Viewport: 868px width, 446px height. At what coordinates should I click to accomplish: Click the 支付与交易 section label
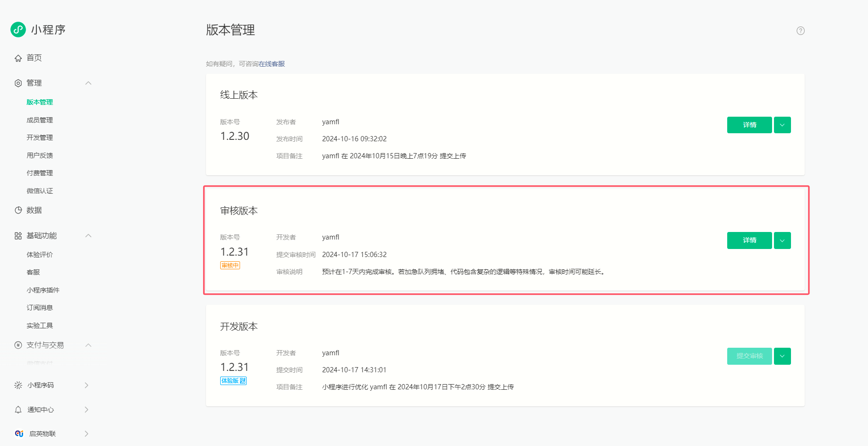coord(45,345)
